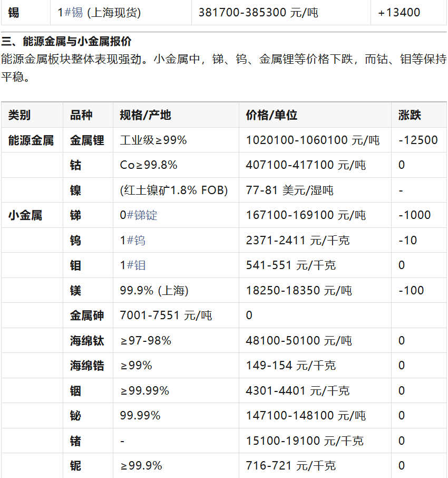The height and width of the screenshot is (478, 448).
Task: Open the 0#锑锭 specification link
Action: (142, 215)
